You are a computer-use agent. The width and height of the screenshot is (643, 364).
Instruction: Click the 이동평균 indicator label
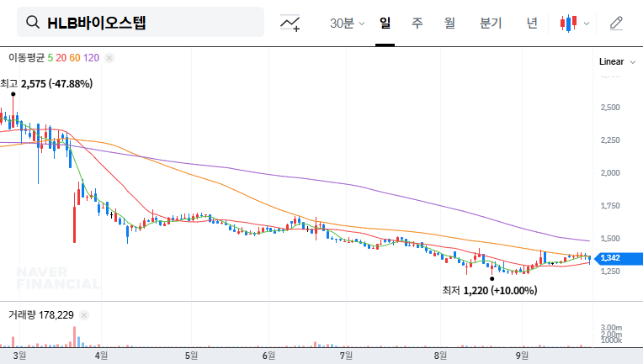tap(26, 58)
